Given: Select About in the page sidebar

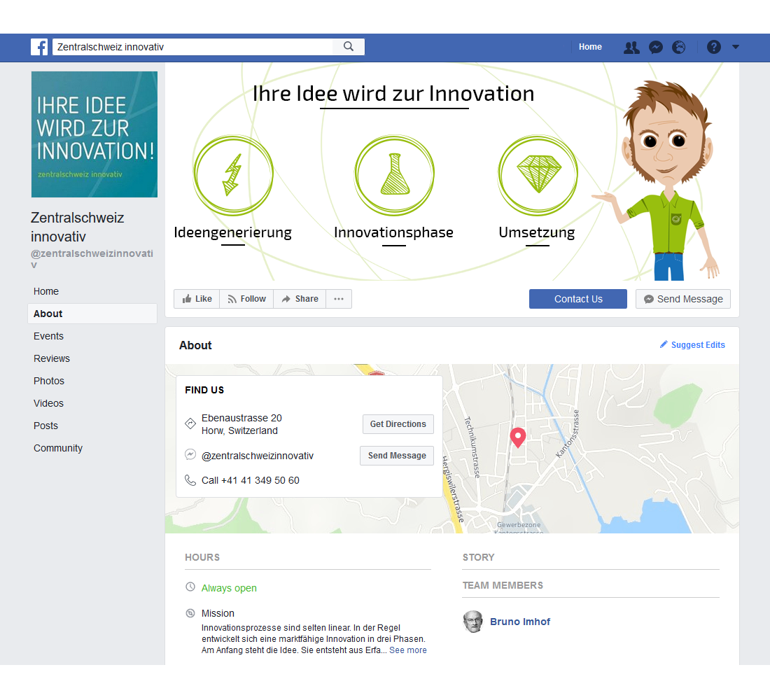Looking at the screenshot, I should pyautogui.click(x=92, y=314).
